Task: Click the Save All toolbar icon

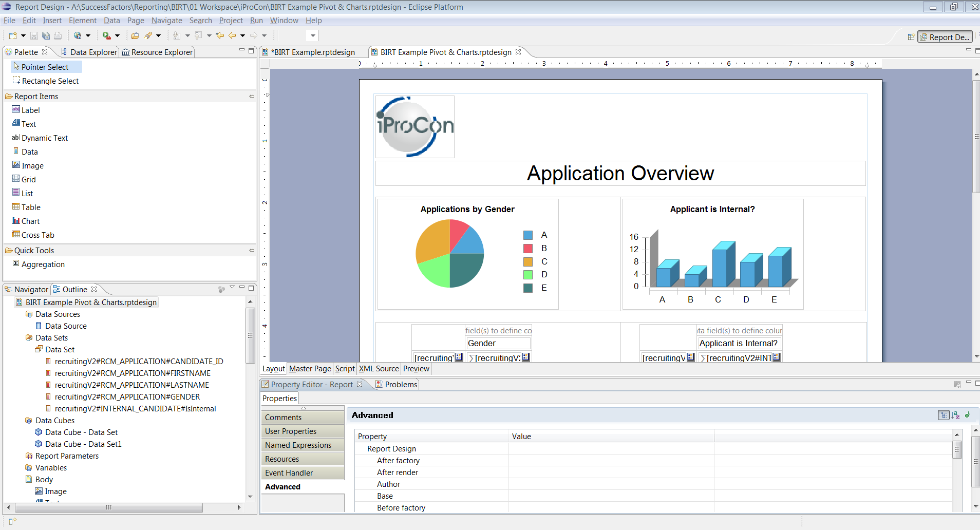Action: click(46, 35)
